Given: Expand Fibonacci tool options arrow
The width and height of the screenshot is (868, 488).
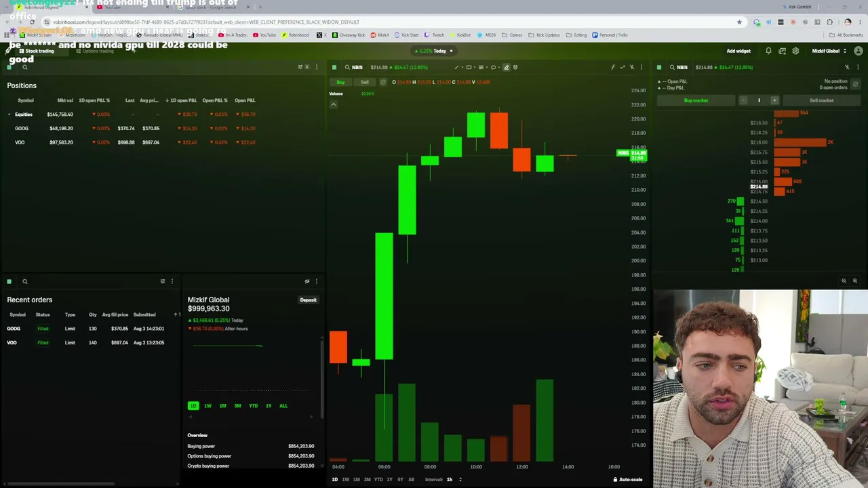Looking at the screenshot, I should (486, 67).
